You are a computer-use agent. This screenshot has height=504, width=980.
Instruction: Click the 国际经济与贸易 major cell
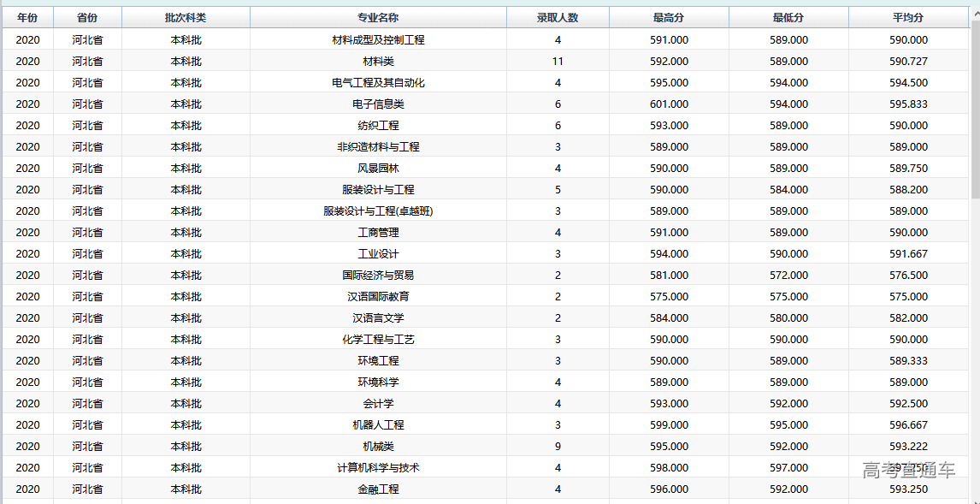click(378, 276)
